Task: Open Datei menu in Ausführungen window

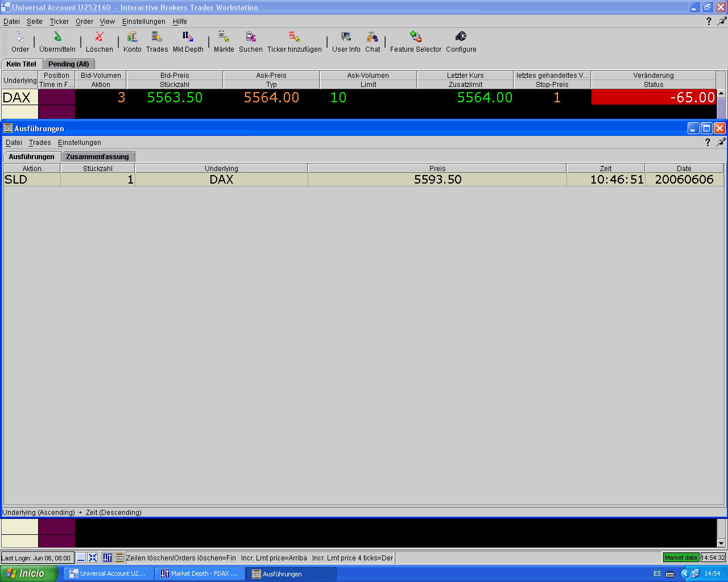Action: coord(14,143)
